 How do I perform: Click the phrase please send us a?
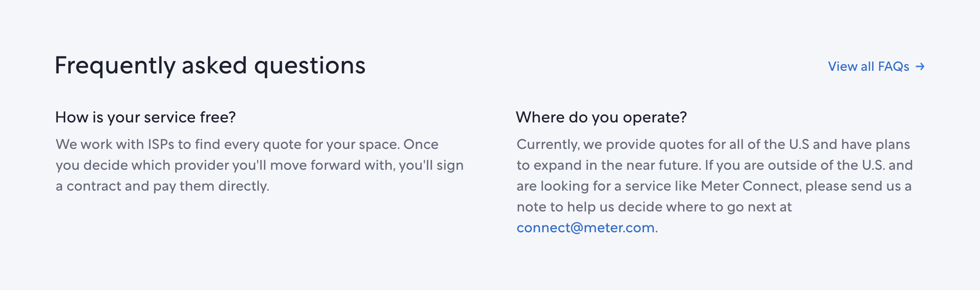pyautogui.click(x=858, y=186)
